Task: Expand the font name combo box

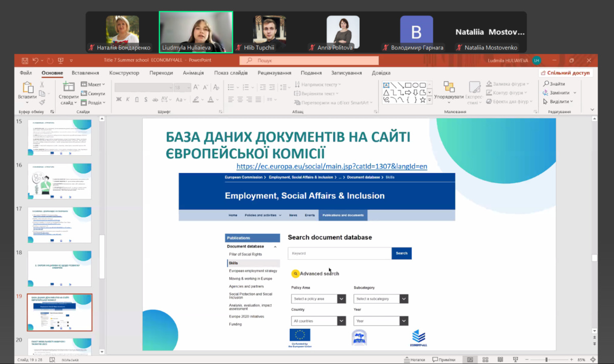Action: click(170, 87)
